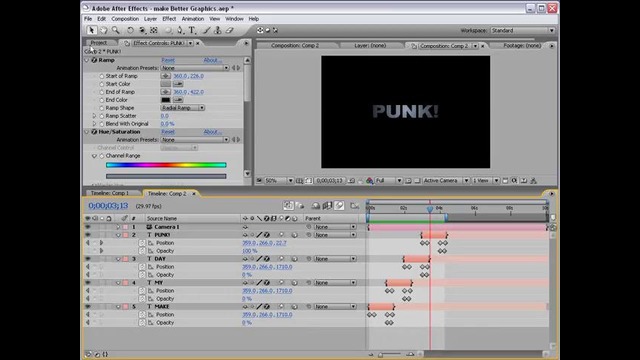The height and width of the screenshot is (360, 640).
Task: Toggle Live Update button in timeline
Action: coord(288,206)
